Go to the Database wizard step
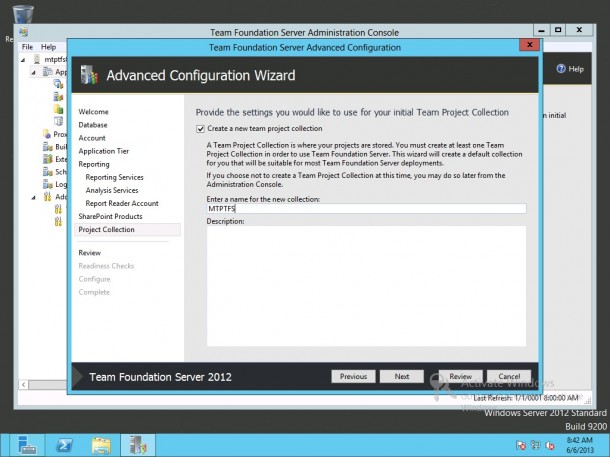 coord(93,125)
